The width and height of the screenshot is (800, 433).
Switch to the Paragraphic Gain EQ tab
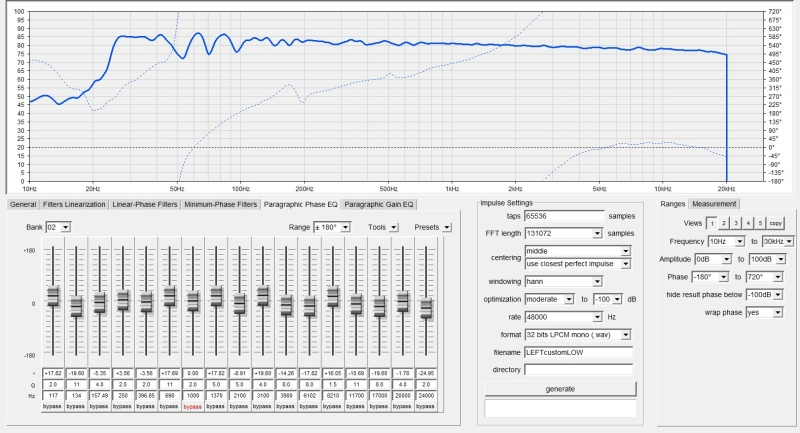[x=379, y=204]
